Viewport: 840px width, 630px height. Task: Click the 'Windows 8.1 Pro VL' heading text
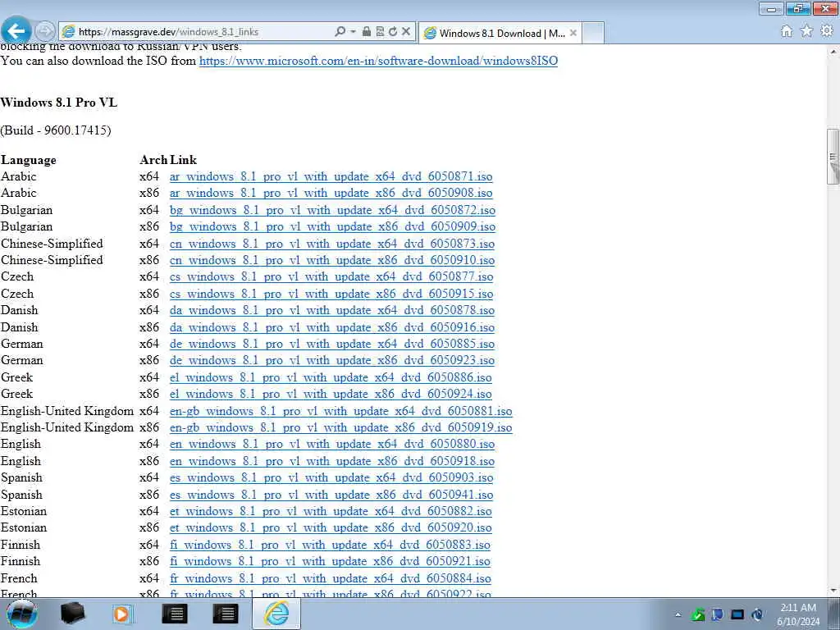click(x=59, y=103)
